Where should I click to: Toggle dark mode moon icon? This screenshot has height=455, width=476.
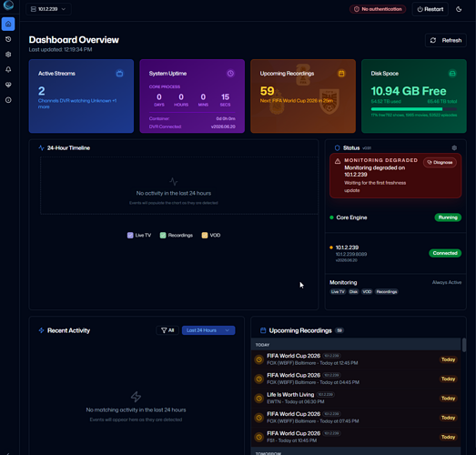(459, 9)
